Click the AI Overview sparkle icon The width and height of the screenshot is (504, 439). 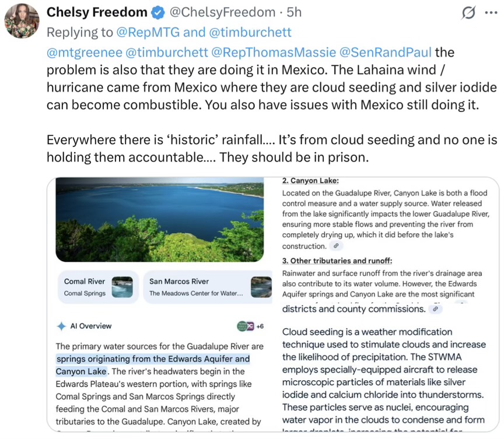(x=61, y=326)
